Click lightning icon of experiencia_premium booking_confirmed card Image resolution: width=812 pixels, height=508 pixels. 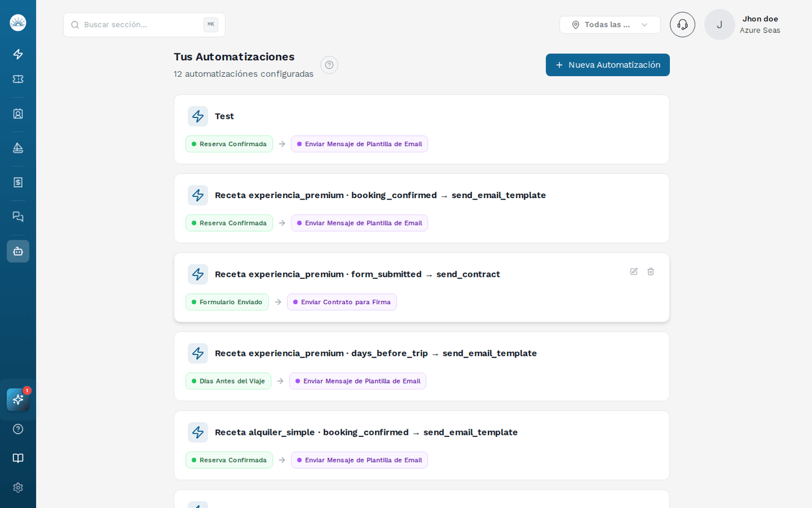(198, 195)
